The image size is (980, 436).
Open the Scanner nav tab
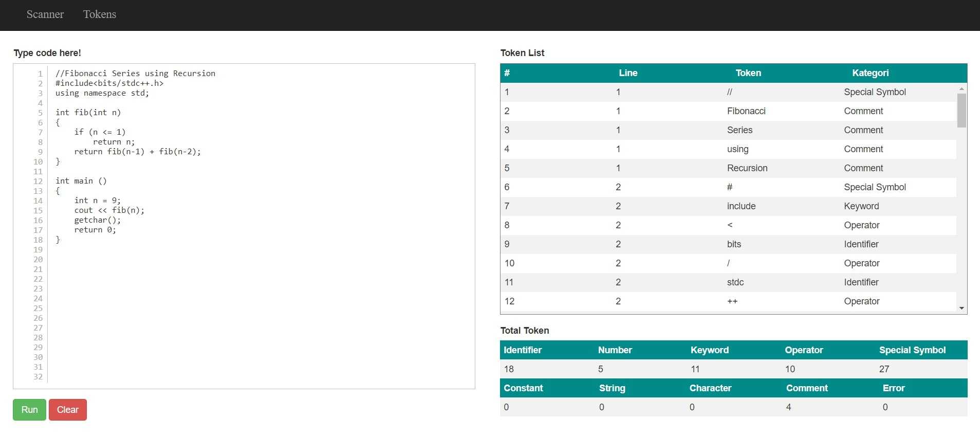click(45, 14)
